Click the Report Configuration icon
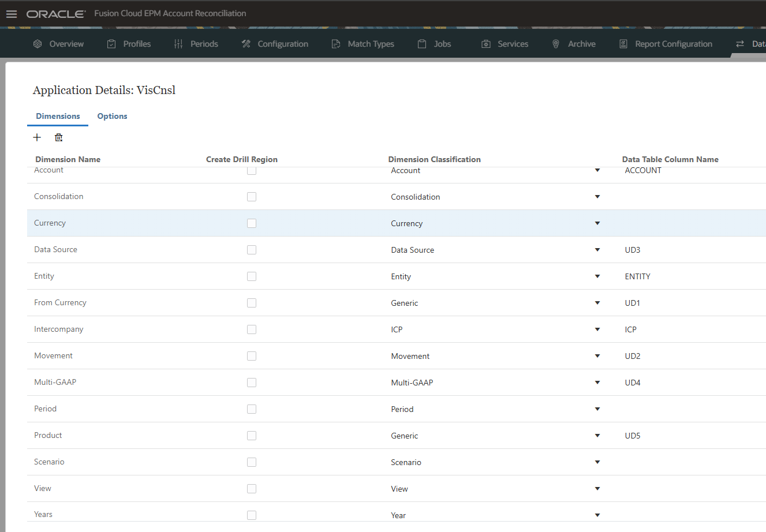This screenshot has width=766, height=532. click(623, 44)
